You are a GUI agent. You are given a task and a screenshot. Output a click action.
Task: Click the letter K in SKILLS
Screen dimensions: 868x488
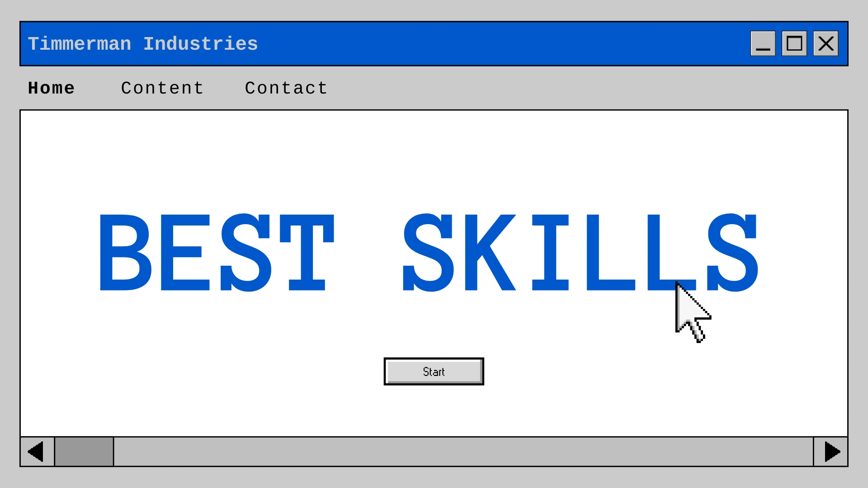(x=489, y=253)
